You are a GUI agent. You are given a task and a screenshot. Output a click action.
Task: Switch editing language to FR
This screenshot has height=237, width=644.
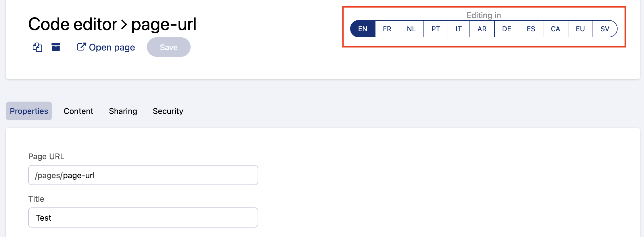pos(387,29)
